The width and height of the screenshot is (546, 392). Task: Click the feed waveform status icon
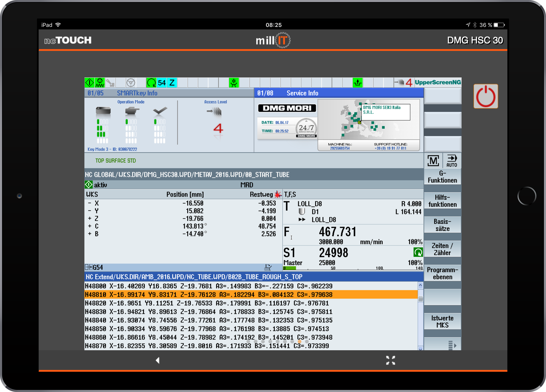(100, 83)
